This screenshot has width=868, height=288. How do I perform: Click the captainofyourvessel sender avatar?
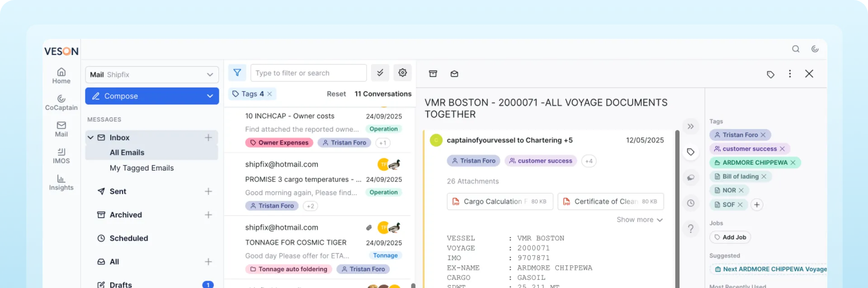pos(436,140)
